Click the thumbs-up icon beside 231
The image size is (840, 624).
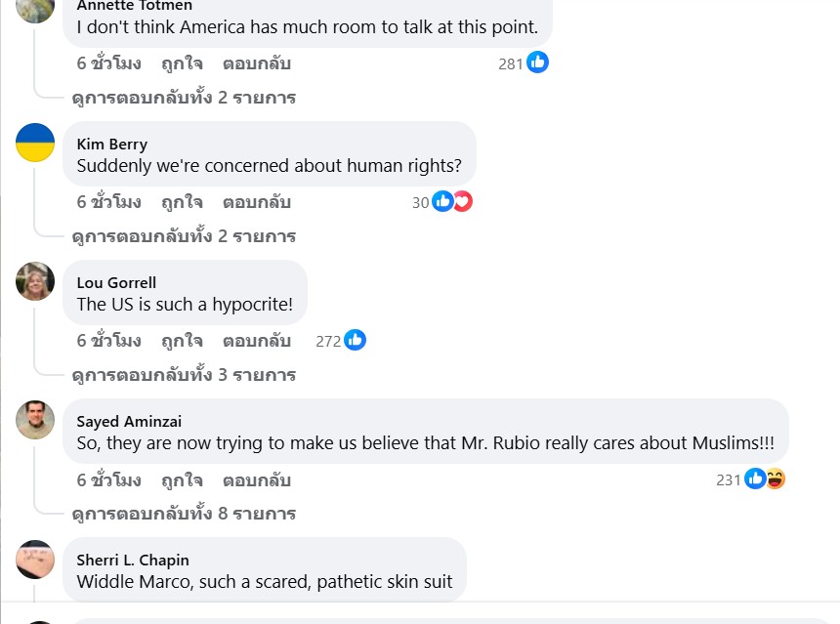(755, 478)
